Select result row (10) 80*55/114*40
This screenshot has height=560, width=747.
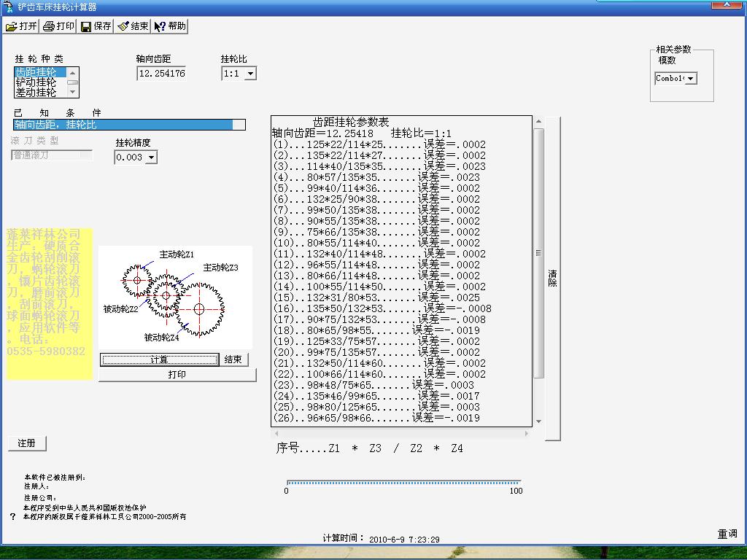[x=376, y=243]
